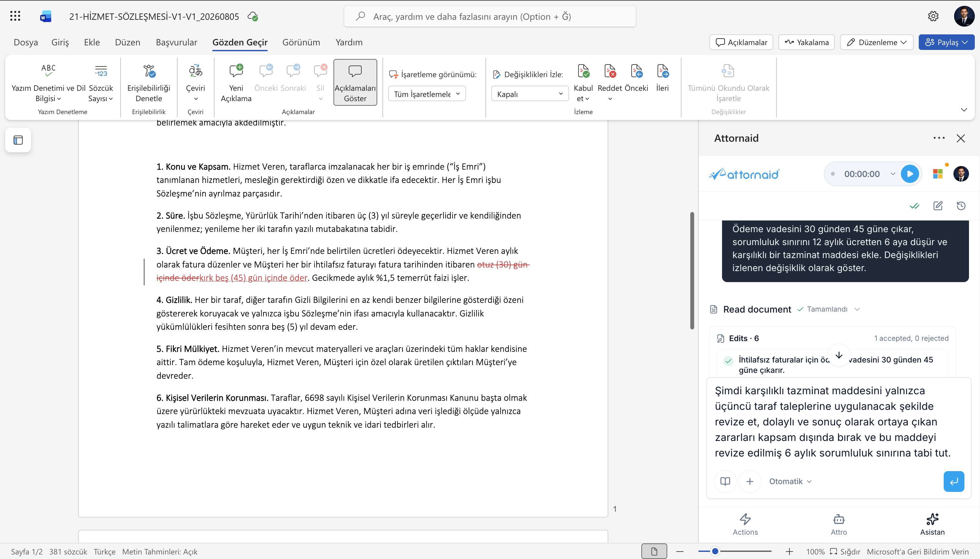Viewport: 980px width, 559px height.
Task: Click zoom in plus button
Action: click(789, 552)
